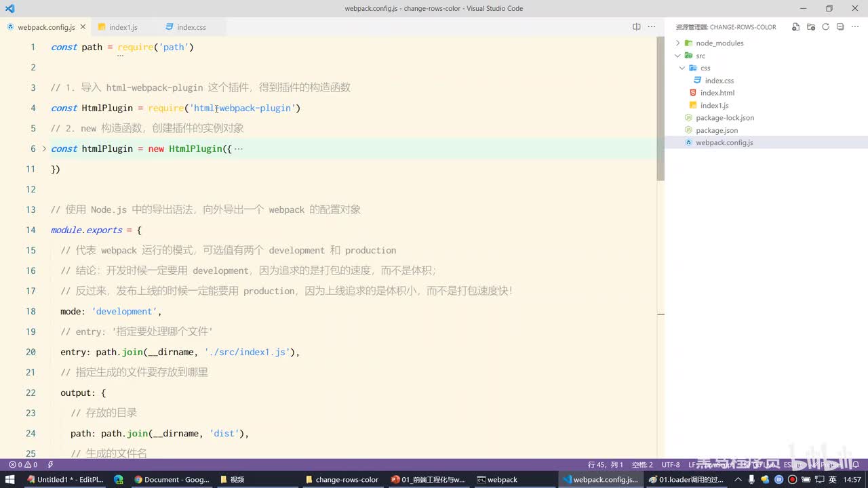Click the 'development' string on line 18
The width and height of the screenshot is (868, 488).
click(124, 311)
